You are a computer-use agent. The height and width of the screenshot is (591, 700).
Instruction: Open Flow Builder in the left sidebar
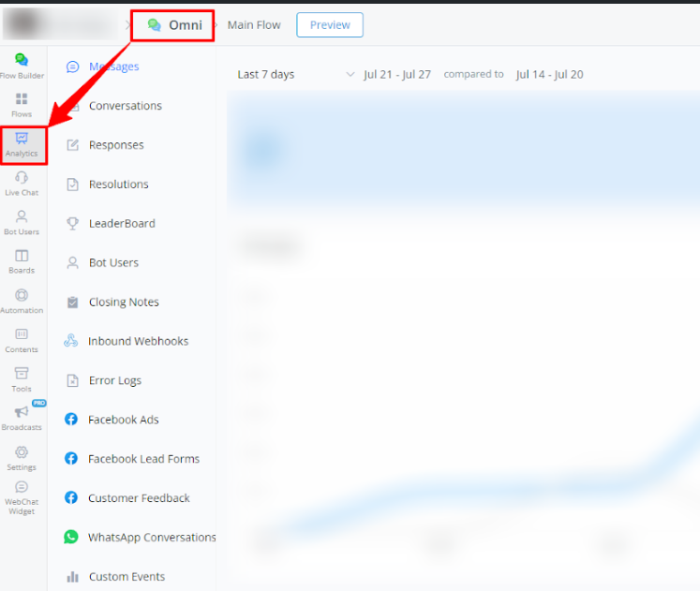(x=22, y=65)
